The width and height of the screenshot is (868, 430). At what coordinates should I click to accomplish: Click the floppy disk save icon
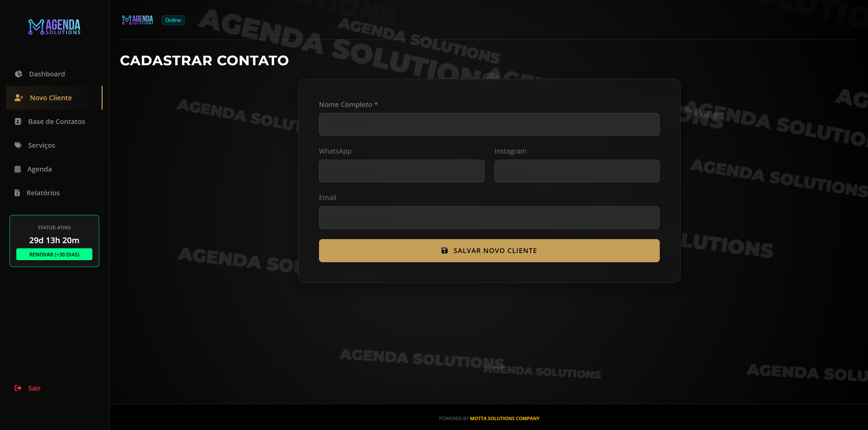(x=444, y=251)
